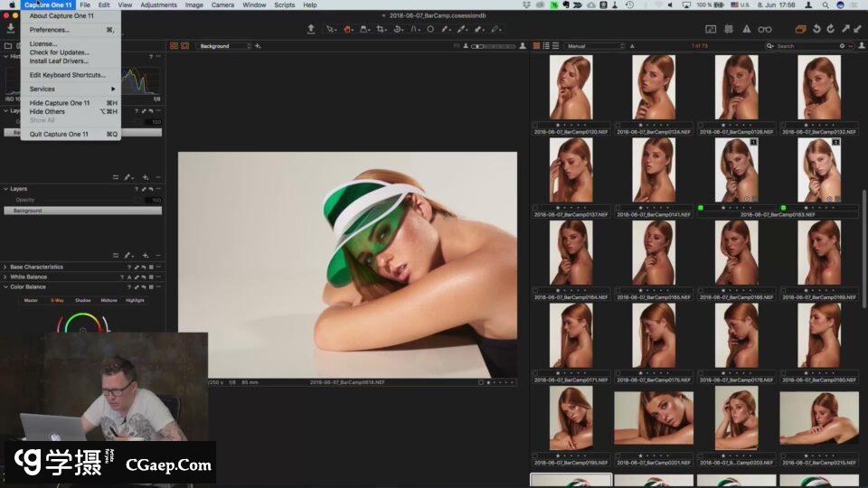The image size is (868, 488).
Task: Expand the Base Characteristics panel
Action: tap(36, 267)
